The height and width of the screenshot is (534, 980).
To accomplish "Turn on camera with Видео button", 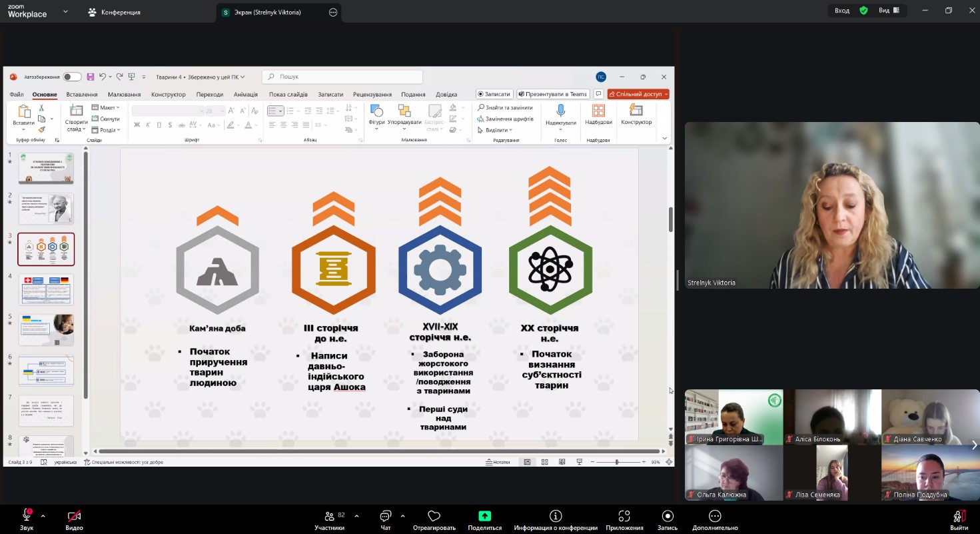I will pos(74,516).
